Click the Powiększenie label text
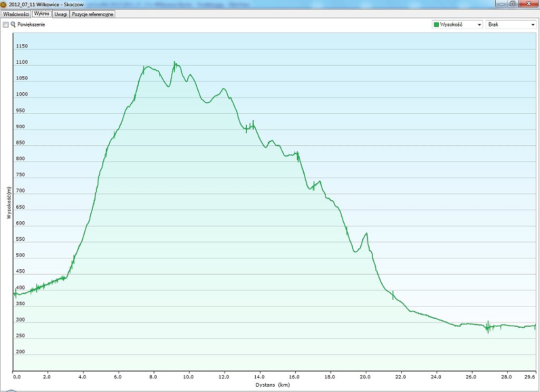Screen dimensions: 540x392 31,25
